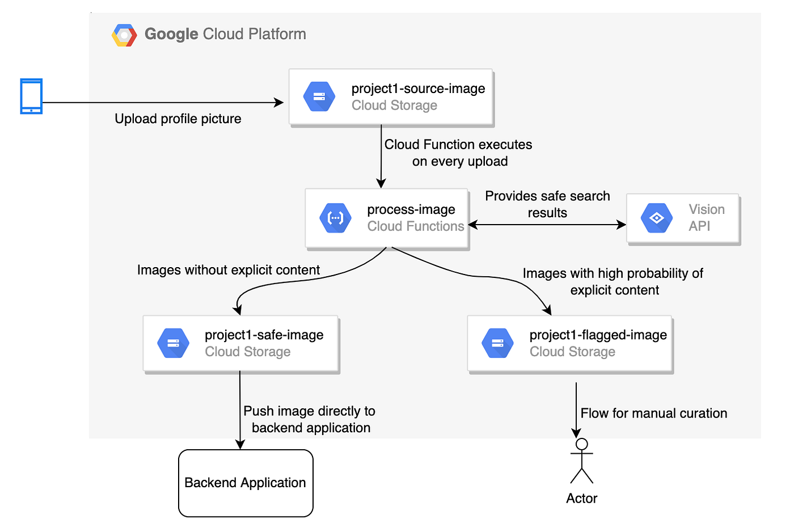This screenshot has width=794, height=532.
Task: Click the blue mobile phone icon
Action: point(31,96)
